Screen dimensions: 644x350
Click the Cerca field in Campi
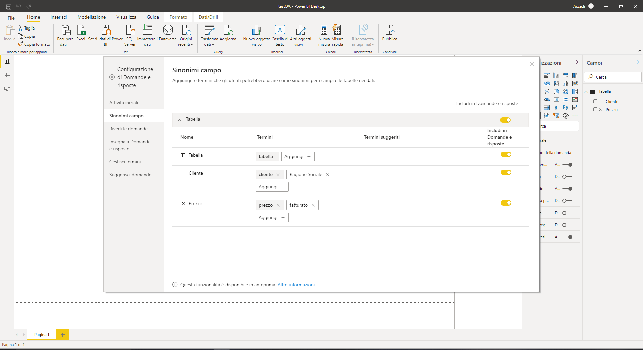(613, 77)
